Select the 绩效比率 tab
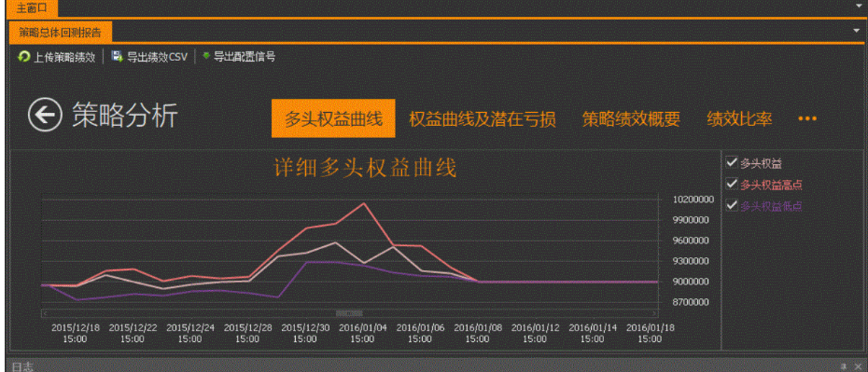868x372 pixels. [x=739, y=118]
